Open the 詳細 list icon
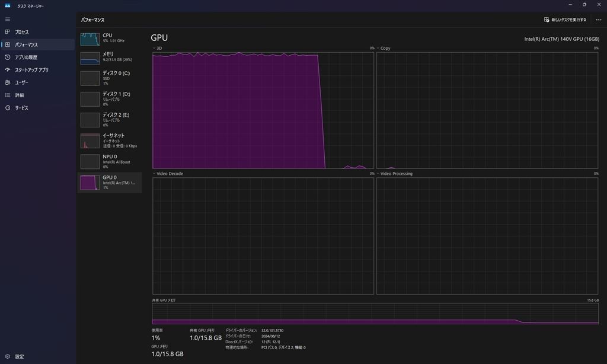 [8, 95]
